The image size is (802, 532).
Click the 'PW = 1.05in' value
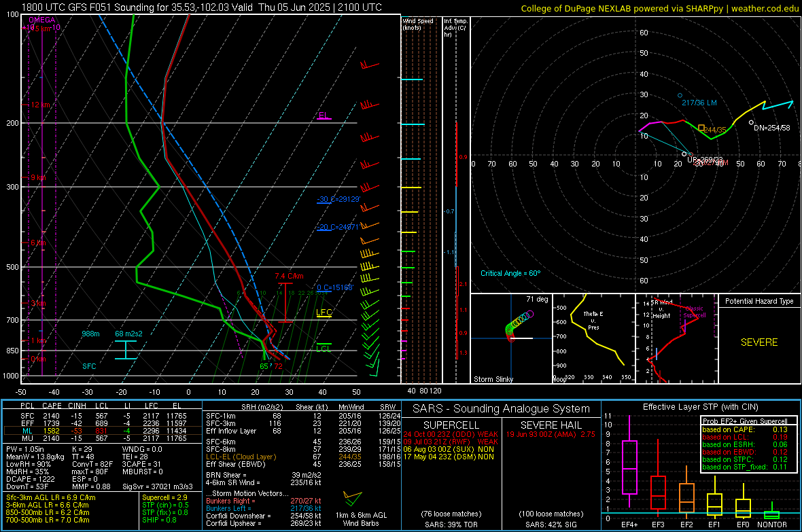tap(25, 449)
